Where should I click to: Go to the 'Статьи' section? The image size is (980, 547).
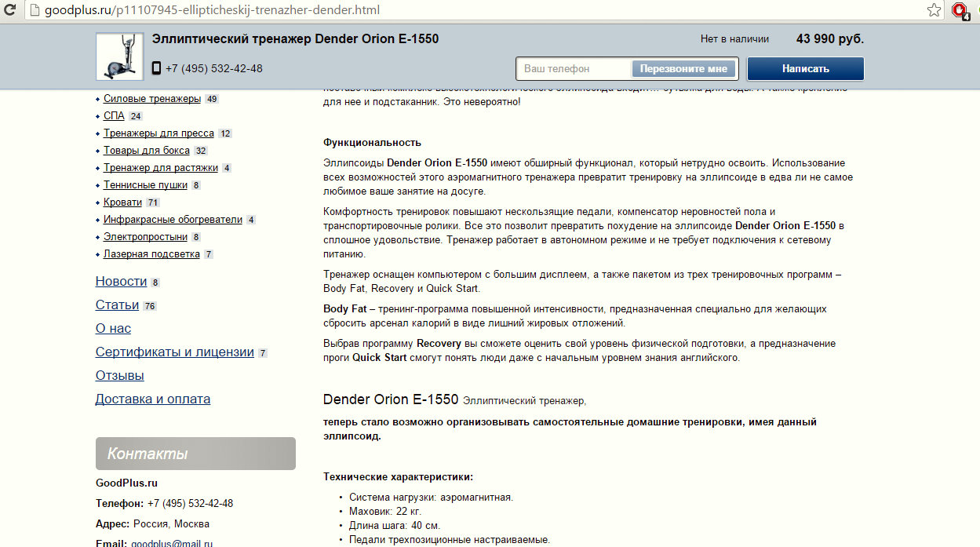click(x=117, y=305)
